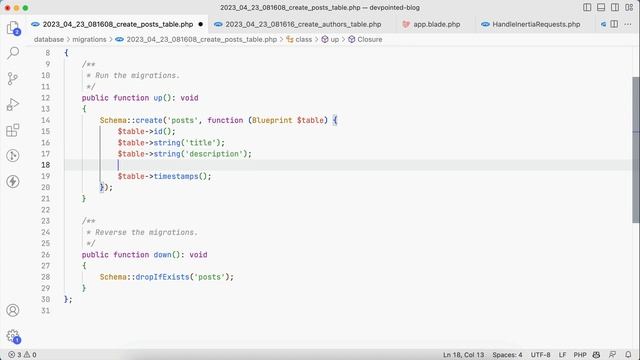Click the 'posts' string on line 14
Screen dimensions: 640x360
(x=182, y=120)
